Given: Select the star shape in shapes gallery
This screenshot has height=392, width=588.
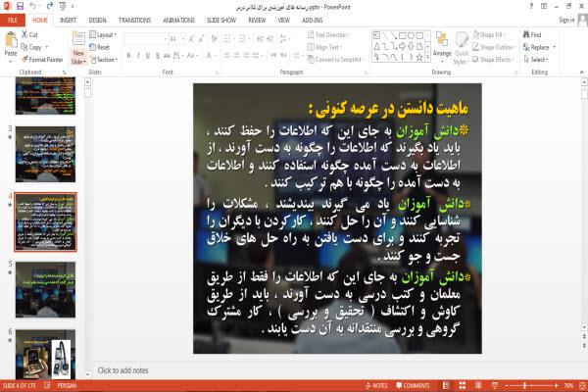Looking at the screenshot, I should point(419,58).
